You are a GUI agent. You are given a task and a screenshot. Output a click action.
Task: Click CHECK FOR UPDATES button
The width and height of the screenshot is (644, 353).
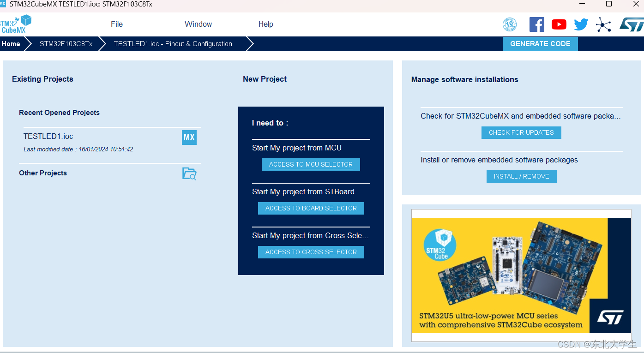coord(521,132)
